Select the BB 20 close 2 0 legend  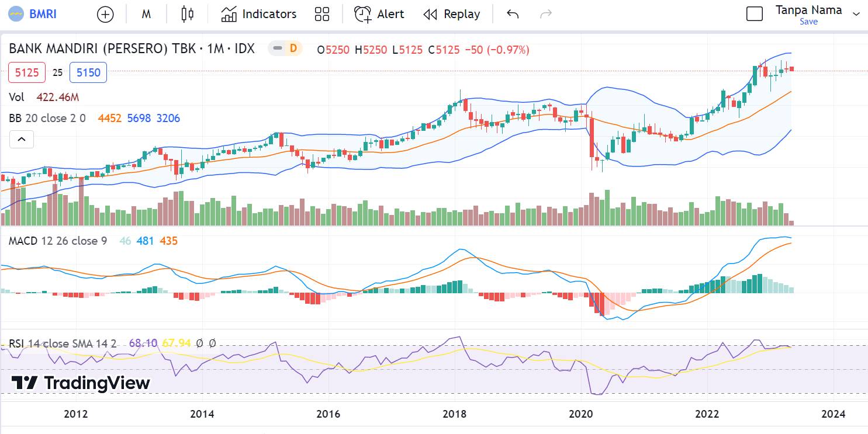pos(47,118)
